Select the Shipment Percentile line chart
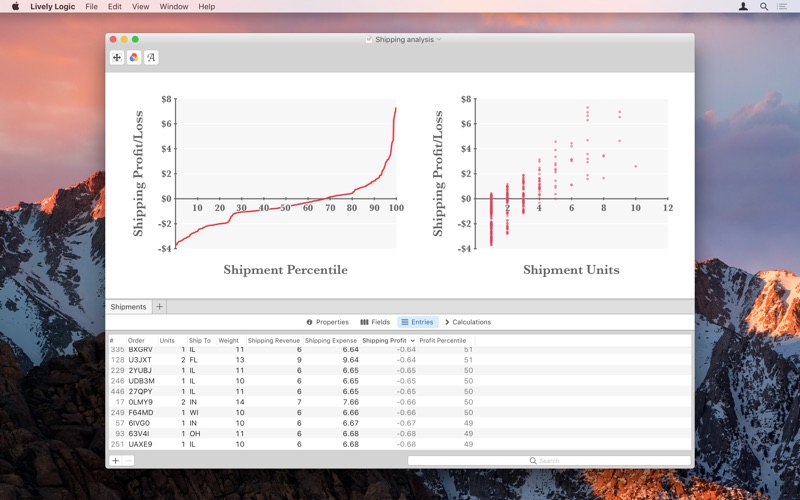The width and height of the screenshot is (800, 500). (x=286, y=173)
